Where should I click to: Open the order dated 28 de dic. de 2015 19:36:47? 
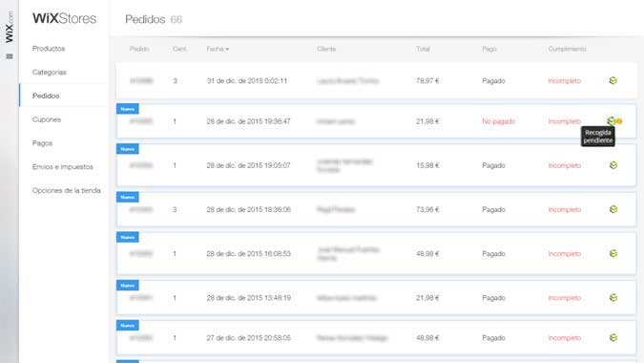[x=376, y=121]
